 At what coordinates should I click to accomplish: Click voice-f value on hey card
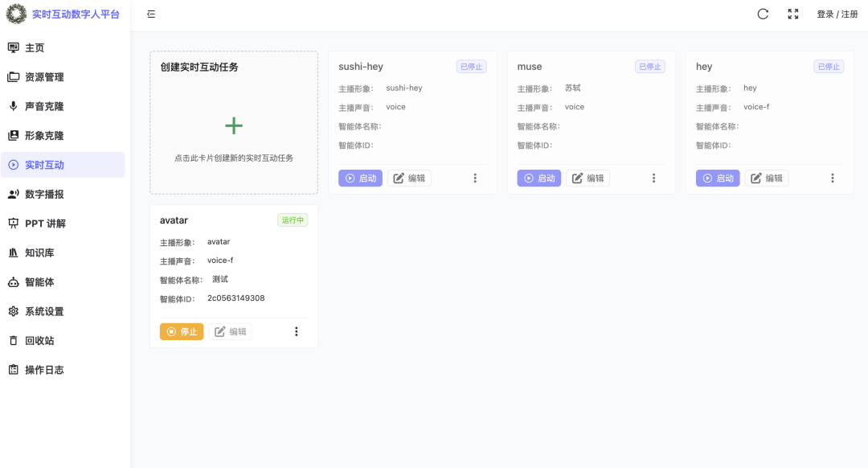tap(757, 107)
